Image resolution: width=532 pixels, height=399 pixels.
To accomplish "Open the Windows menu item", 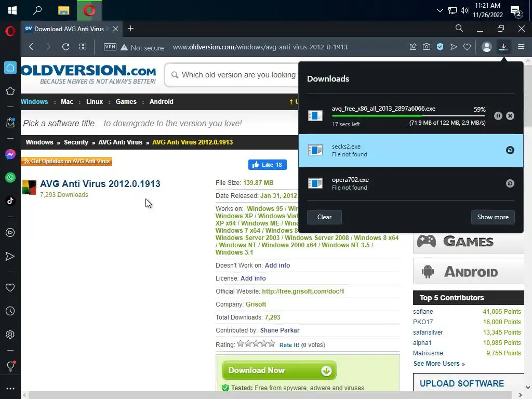I will pyautogui.click(x=34, y=102).
